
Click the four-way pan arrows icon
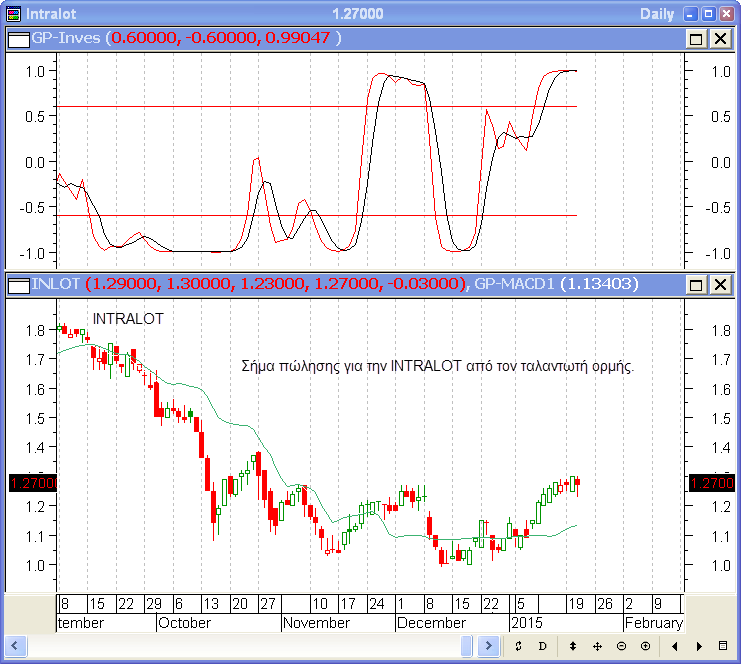[597, 646]
